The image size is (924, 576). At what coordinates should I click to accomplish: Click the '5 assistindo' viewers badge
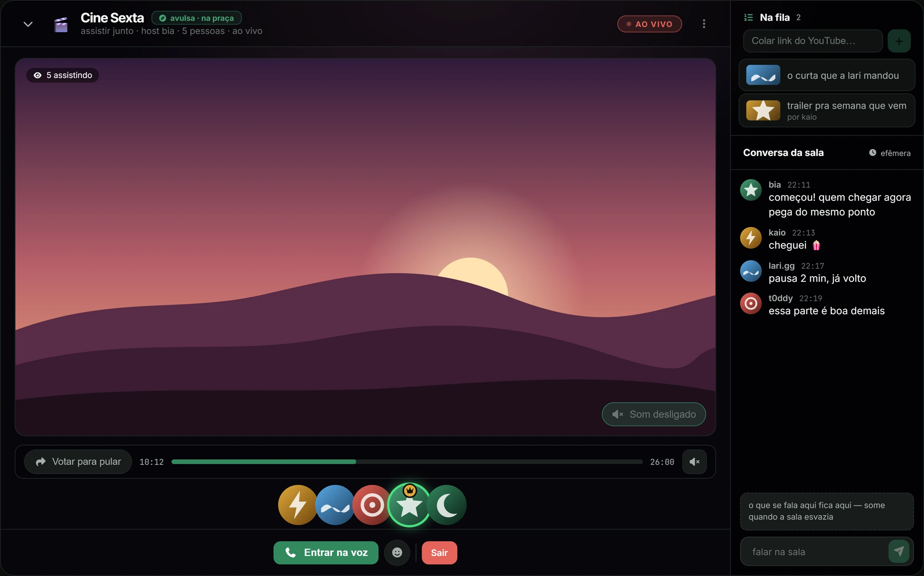(x=62, y=75)
